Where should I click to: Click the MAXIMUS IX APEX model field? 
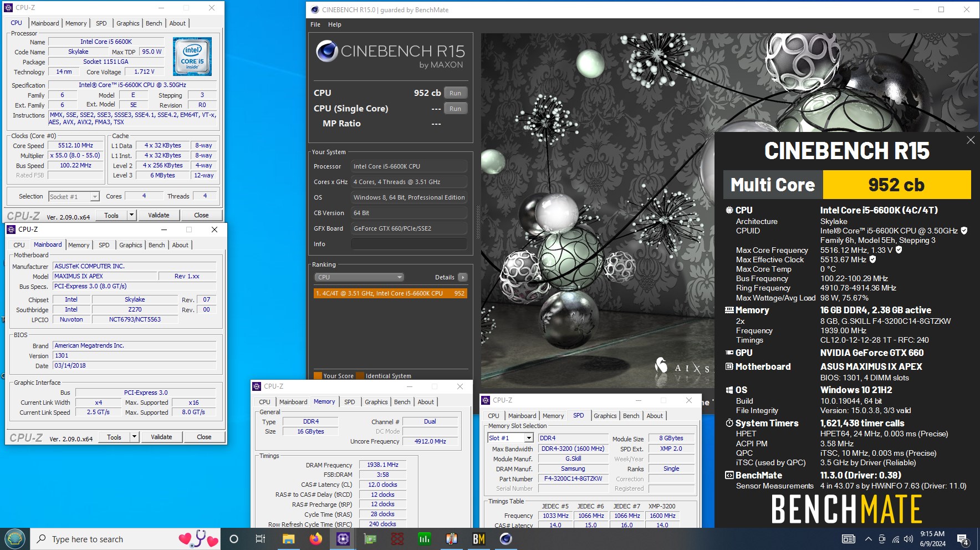click(x=105, y=276)
